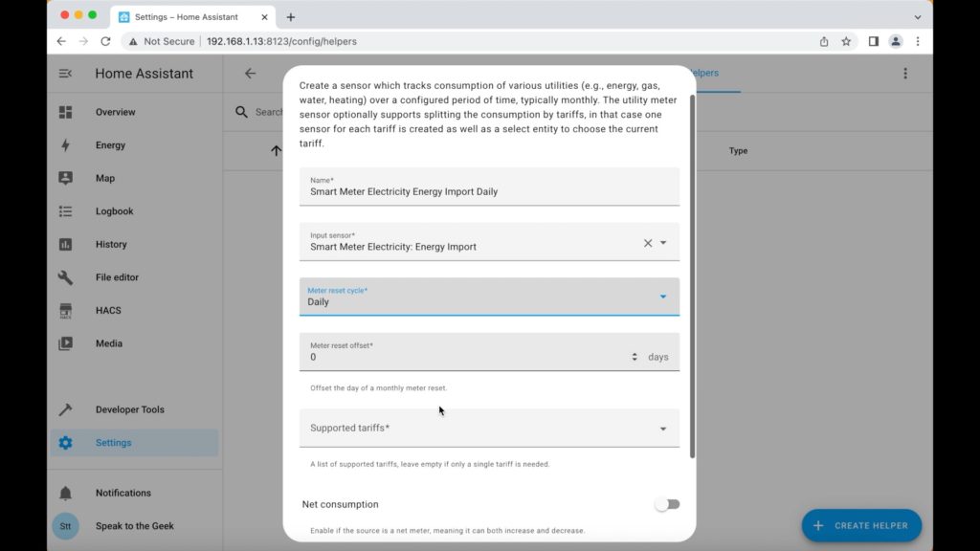The height and width of the screenshot is (551, 980).
Task: Click the Meter reset offset field
Action: tap(489, 352)
